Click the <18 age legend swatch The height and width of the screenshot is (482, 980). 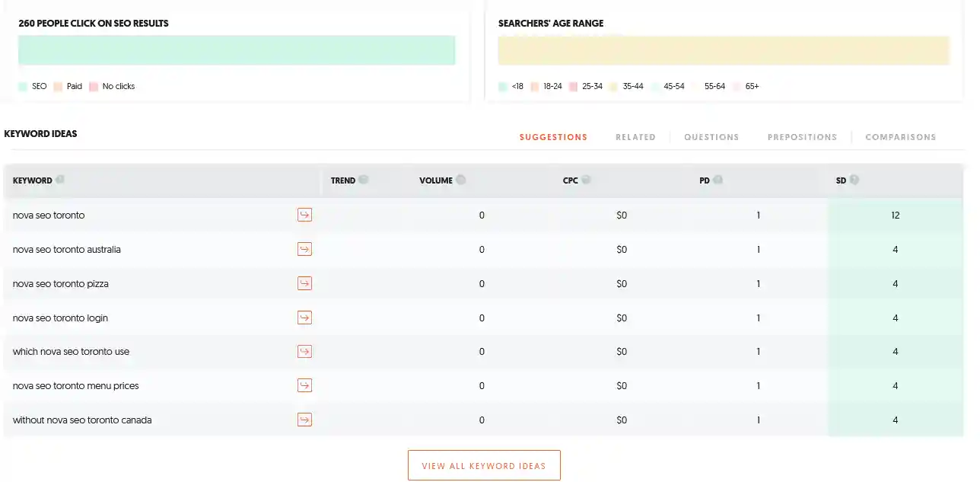coord(503,87)
